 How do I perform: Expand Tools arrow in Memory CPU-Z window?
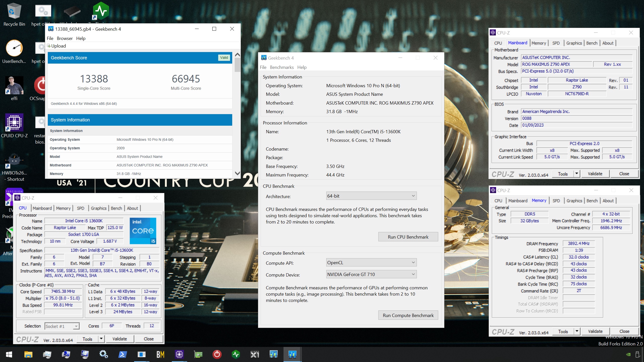[577, 331]
